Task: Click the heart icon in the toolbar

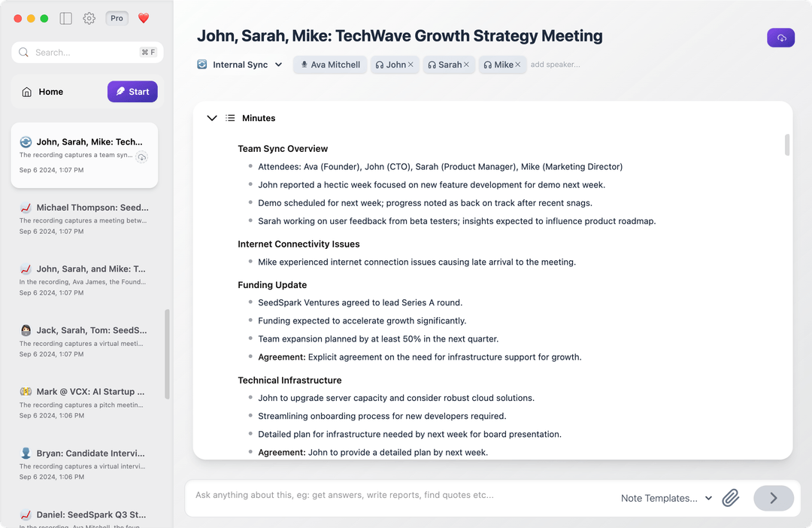Action: coord(143,18)
